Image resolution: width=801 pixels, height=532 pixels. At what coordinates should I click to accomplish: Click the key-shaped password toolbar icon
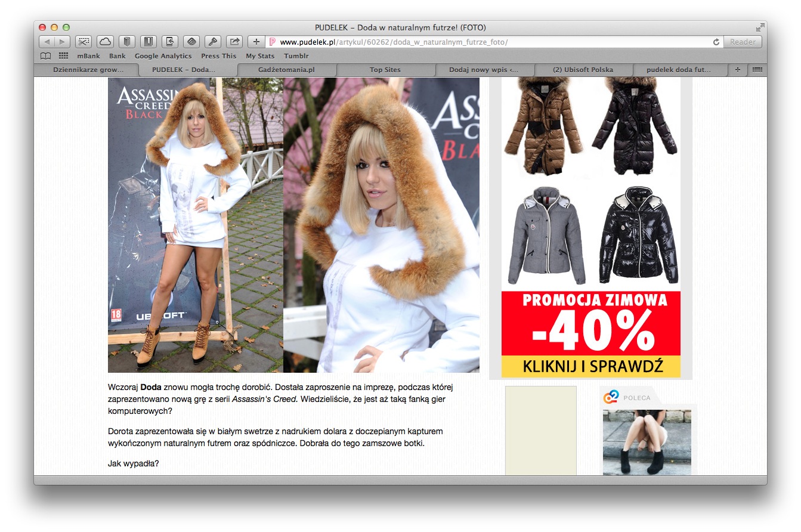coord(213,42)
